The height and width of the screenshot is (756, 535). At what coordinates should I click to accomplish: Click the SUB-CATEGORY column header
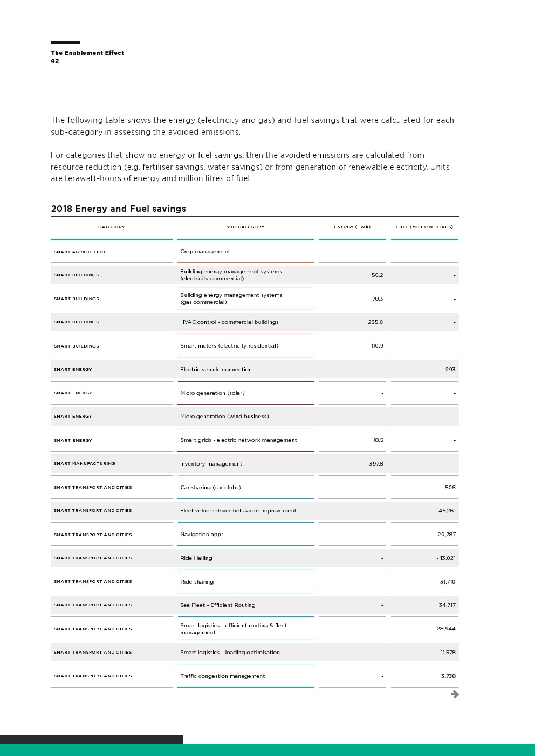point(245,227)
